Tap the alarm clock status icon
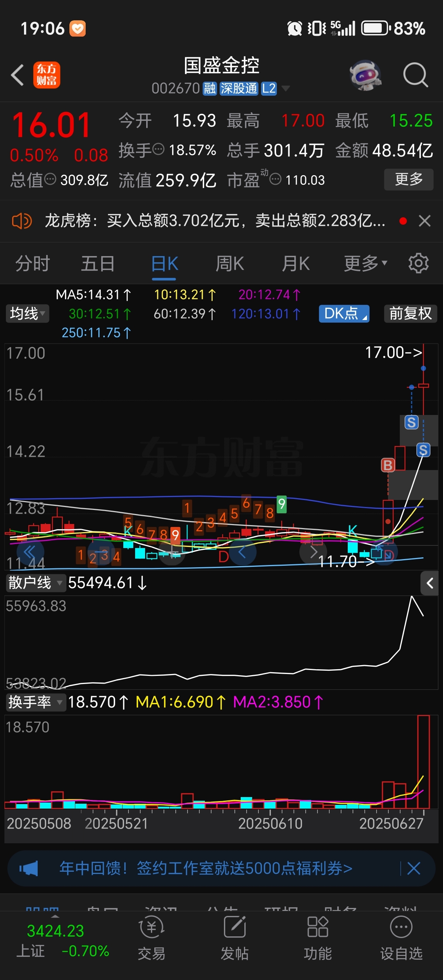Image resolution: width=443 pixels, height=980 pixels. [295, 28]
